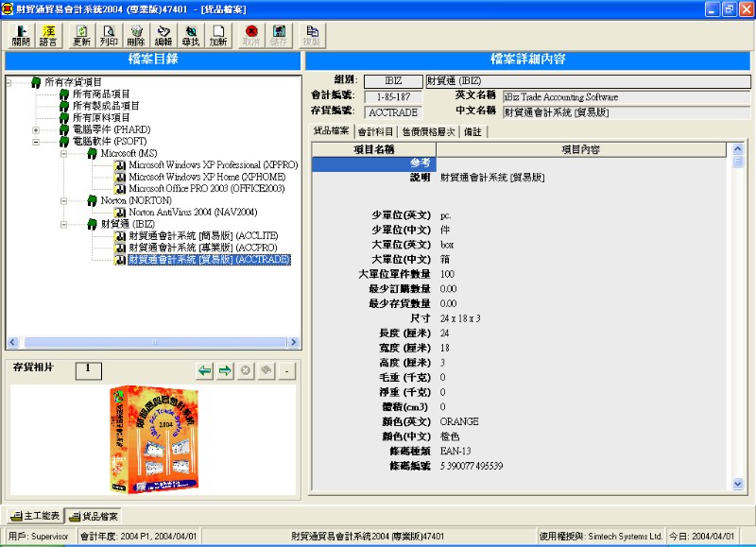Select Norton AntiVirus 2004 (NAV2004) item

[193, 212]
